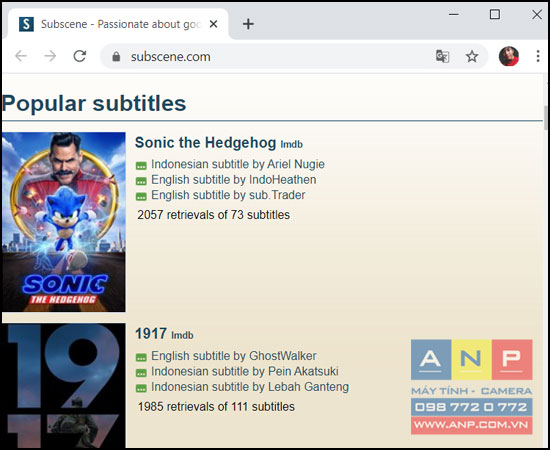
Task: Click green icon beside GhostWalker subtitle
Action: [x=141, y=357]
